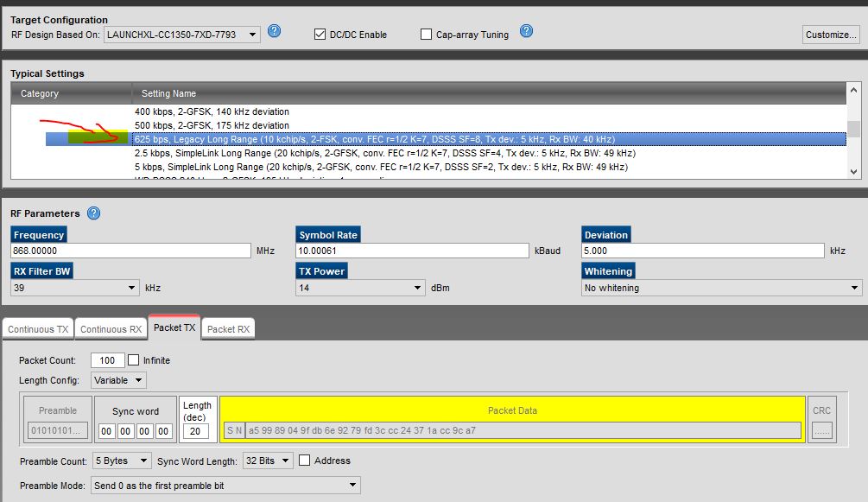Click the Packet Data hex field
868x502 pixels.
tap(523, 430)
